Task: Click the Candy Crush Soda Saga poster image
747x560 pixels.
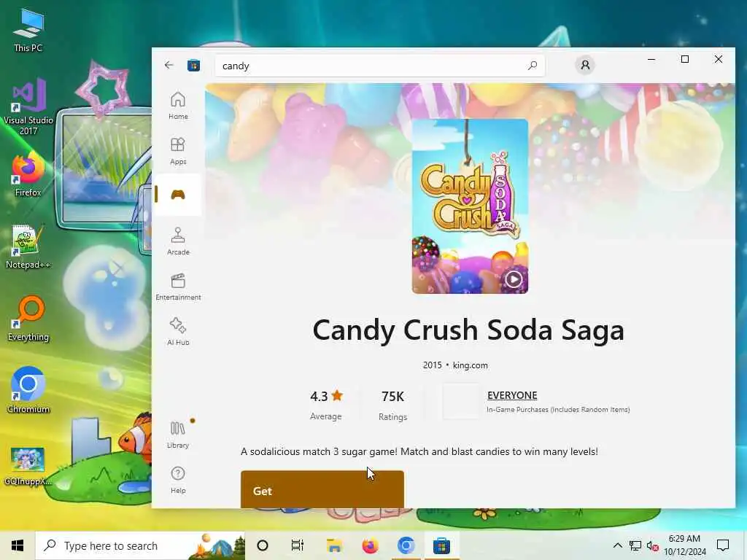Action: pyautogui.click(x=470, y=206)
